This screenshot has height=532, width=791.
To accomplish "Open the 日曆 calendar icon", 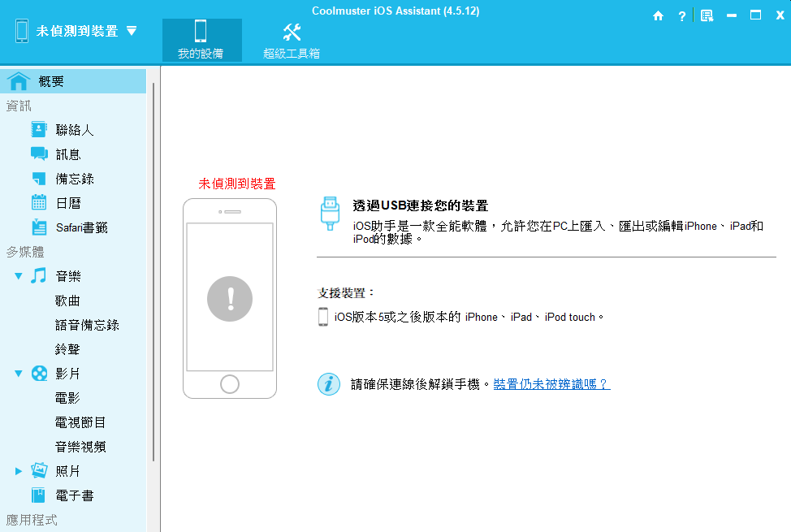I will pyautogui.click(x=39, y=203).
